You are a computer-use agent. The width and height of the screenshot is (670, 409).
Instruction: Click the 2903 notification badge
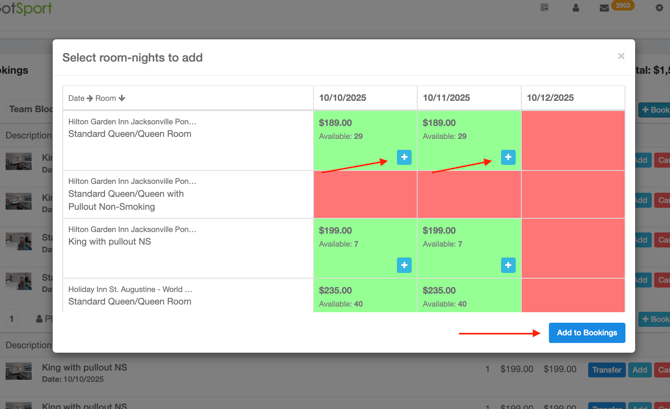623,5
